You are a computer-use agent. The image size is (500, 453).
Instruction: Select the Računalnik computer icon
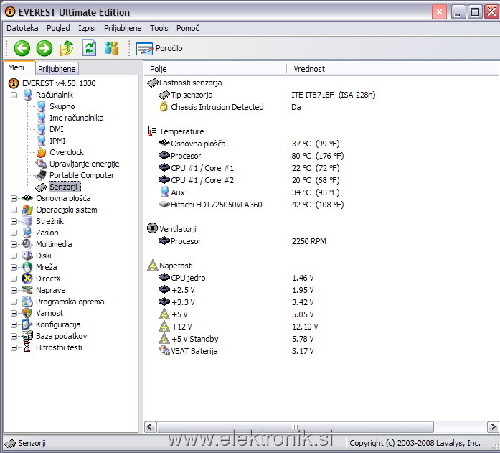[28, 95]
